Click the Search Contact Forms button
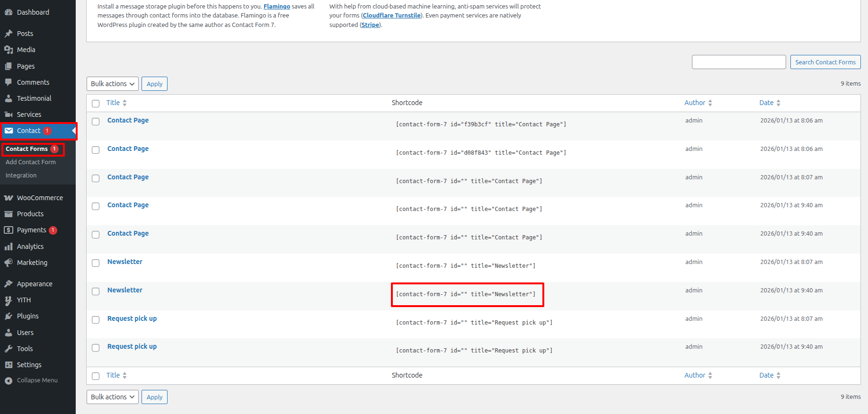Image resolution: width=868 pixels, height=414 pixels. pos(825,62)
